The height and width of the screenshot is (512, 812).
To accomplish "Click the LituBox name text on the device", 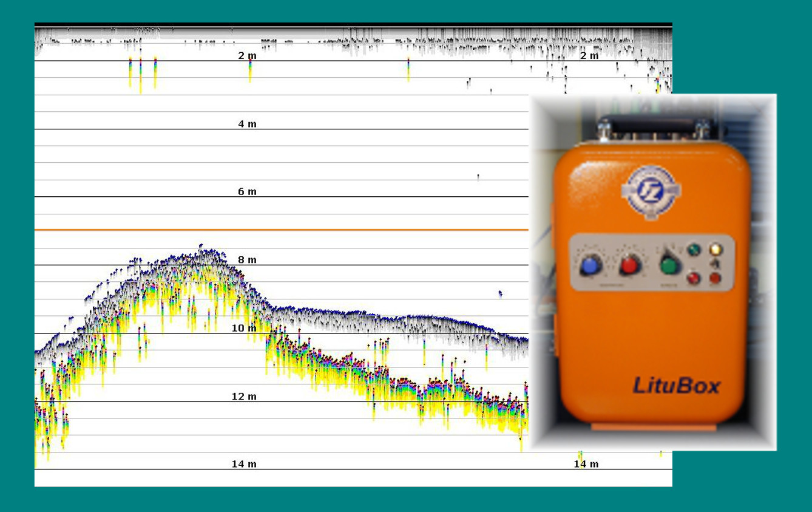I will click(677, 386).
